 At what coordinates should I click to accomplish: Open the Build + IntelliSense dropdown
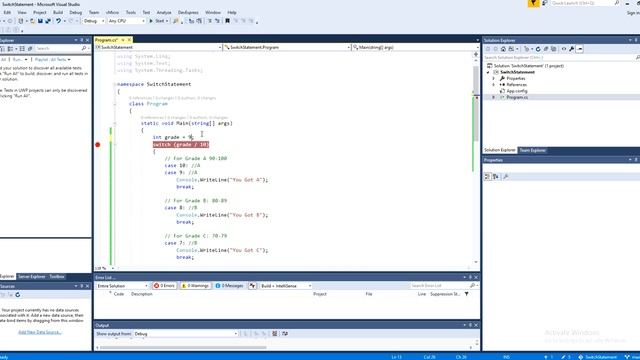286,286
